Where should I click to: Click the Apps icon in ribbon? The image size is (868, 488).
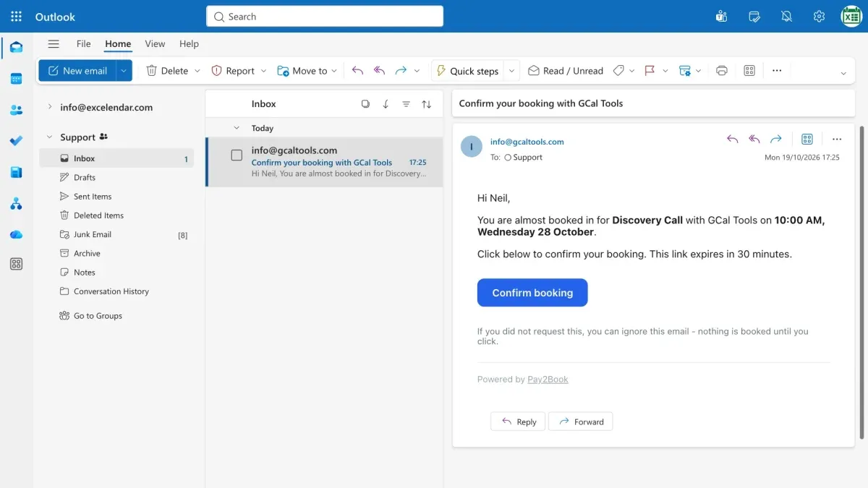click(749, 71)
